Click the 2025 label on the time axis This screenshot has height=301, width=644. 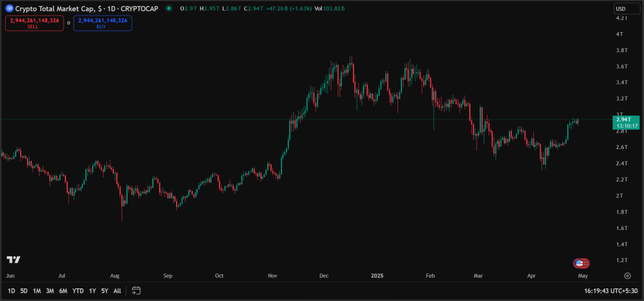coord(377,275)
